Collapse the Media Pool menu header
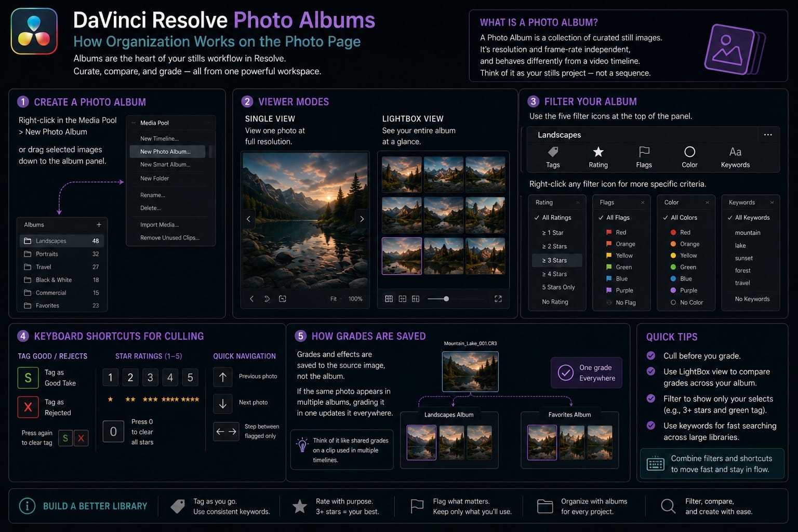 click(134, 123)
